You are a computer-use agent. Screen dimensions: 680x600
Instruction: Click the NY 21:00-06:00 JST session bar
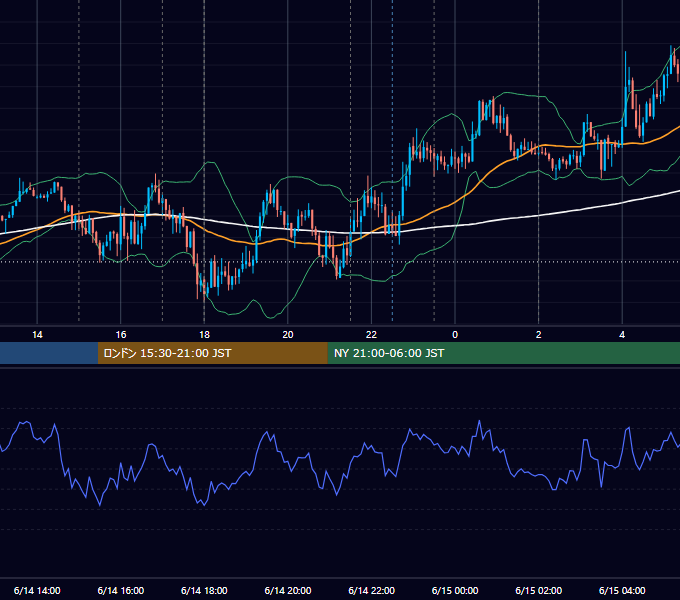[x=503, y=353]
